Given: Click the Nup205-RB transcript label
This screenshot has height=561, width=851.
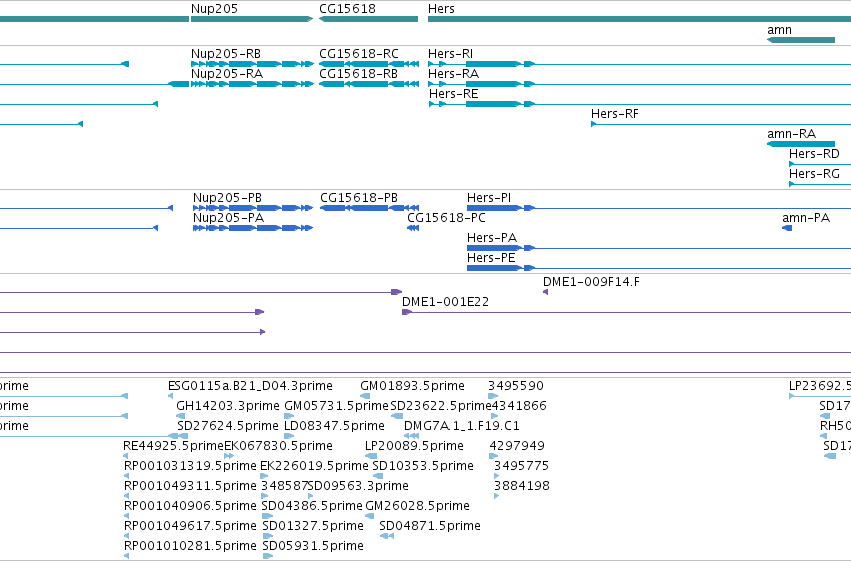Looking at the screenshot, I should (226, 54).
